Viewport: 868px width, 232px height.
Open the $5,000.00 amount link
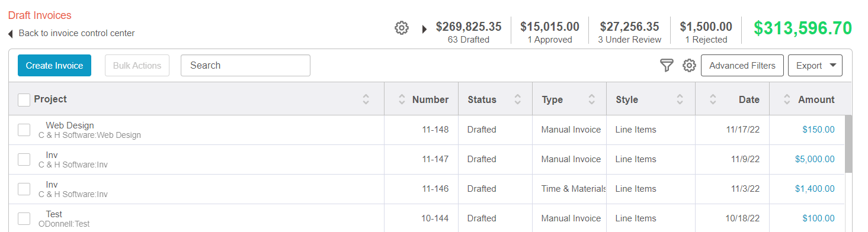point(815,159)
